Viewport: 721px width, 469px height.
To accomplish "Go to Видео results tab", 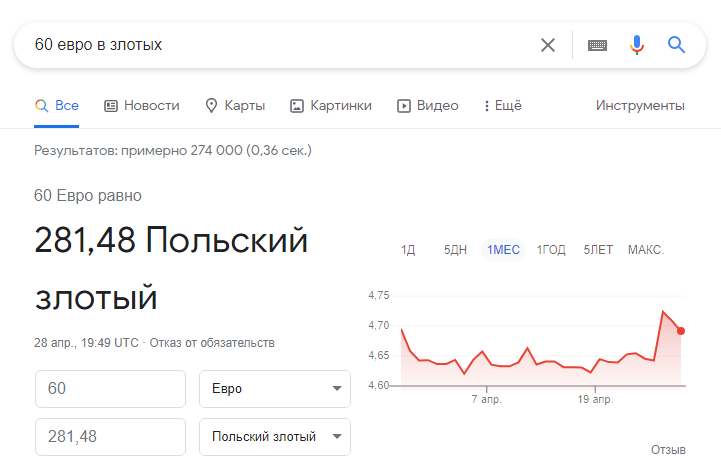I will (x=428, y=106).
